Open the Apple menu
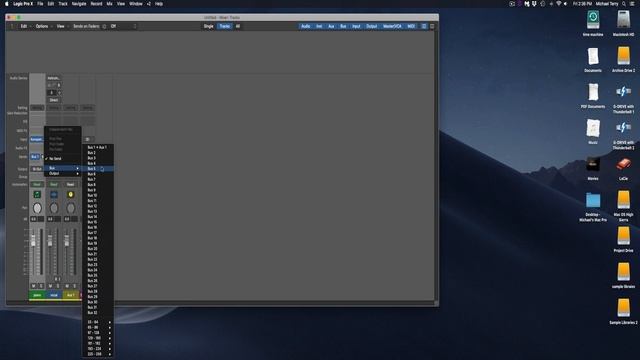The height and width of the screenshot is (360, 640). coord(7,4)
